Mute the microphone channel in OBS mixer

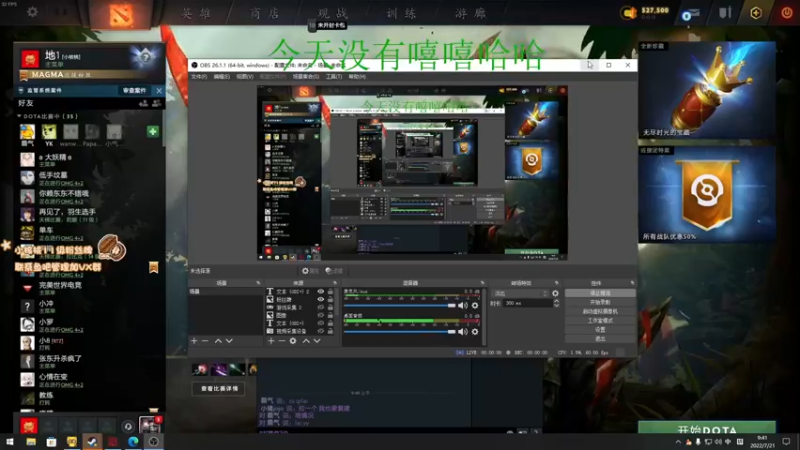click(462, 306)
